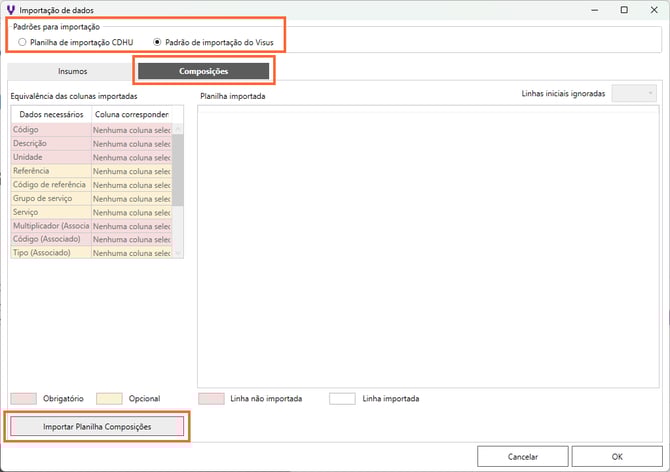This screenshot has width=670, height=472.
Task: Click the Obrigatório pink legend swatch
Action: 26,398
